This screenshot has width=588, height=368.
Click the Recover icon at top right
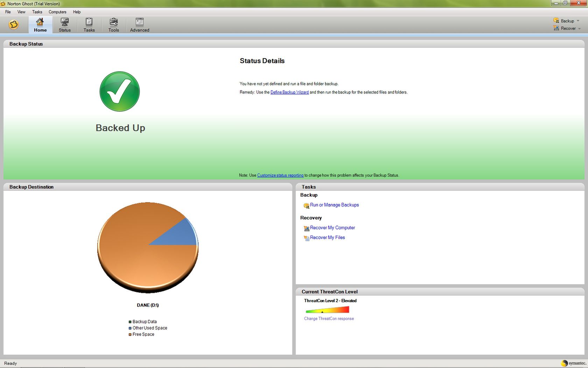point(556,28)
